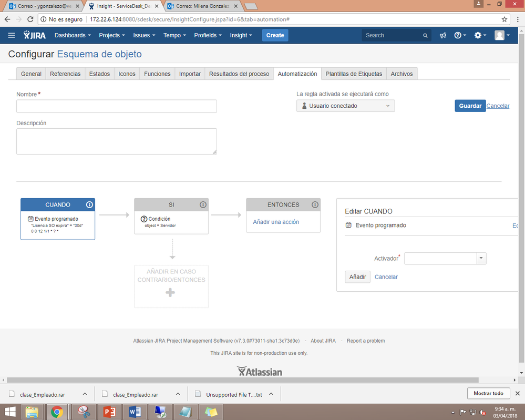Select the Condición card under SI
525x420 pixels.
[x=171, y=222]
